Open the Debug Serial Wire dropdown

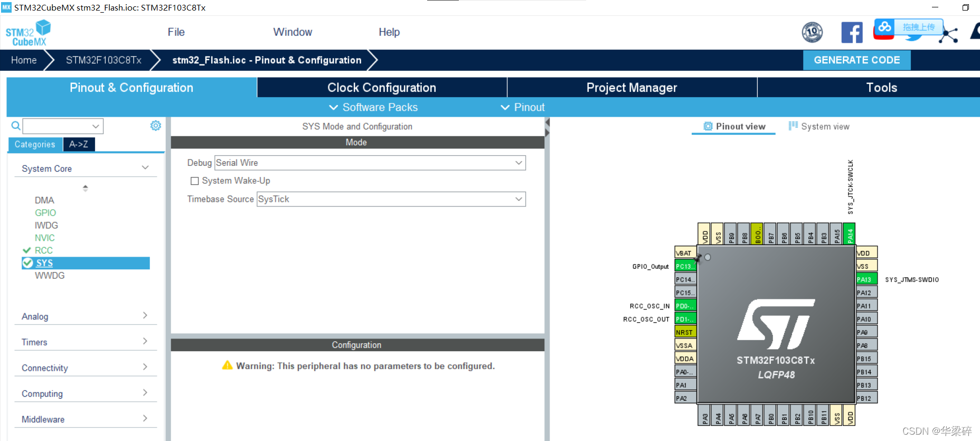coord(370,163)
